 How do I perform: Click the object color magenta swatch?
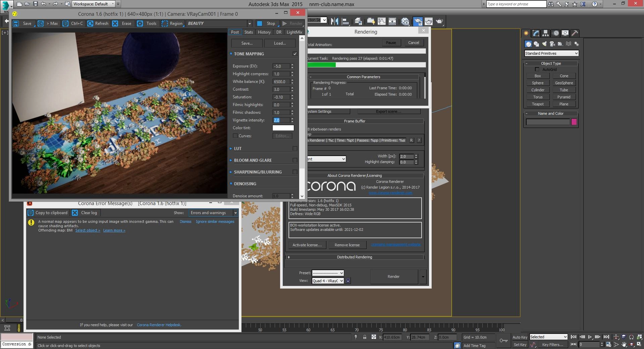574,122
